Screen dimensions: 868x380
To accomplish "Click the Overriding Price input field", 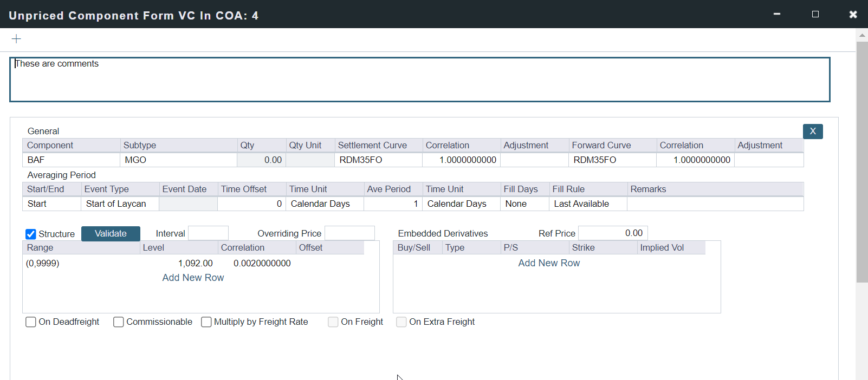I will pyautogui.click(x=349, y=233).
